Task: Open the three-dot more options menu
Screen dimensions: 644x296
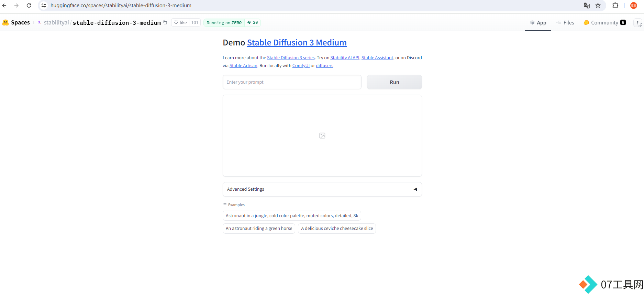Action: pos(638,23)
